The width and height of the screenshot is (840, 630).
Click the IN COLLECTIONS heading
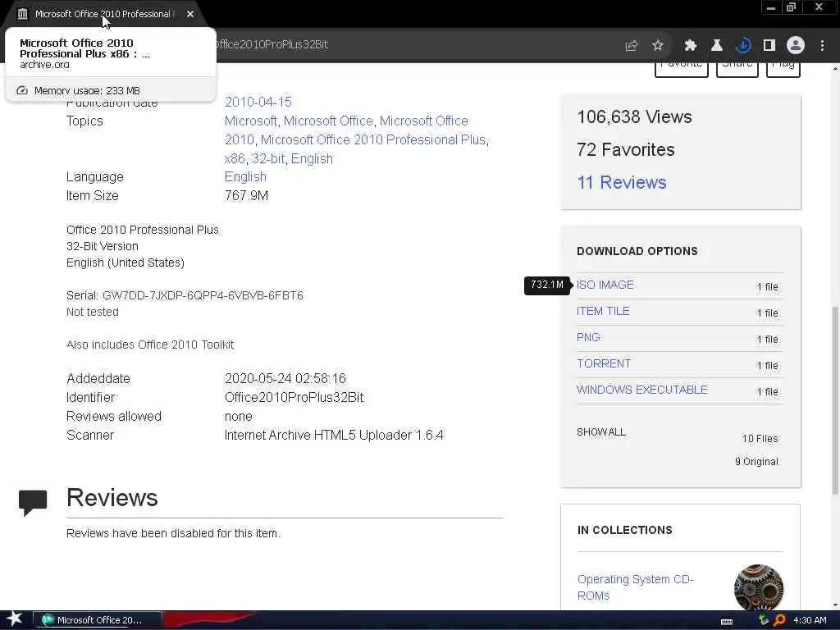(x=624, y=531)
